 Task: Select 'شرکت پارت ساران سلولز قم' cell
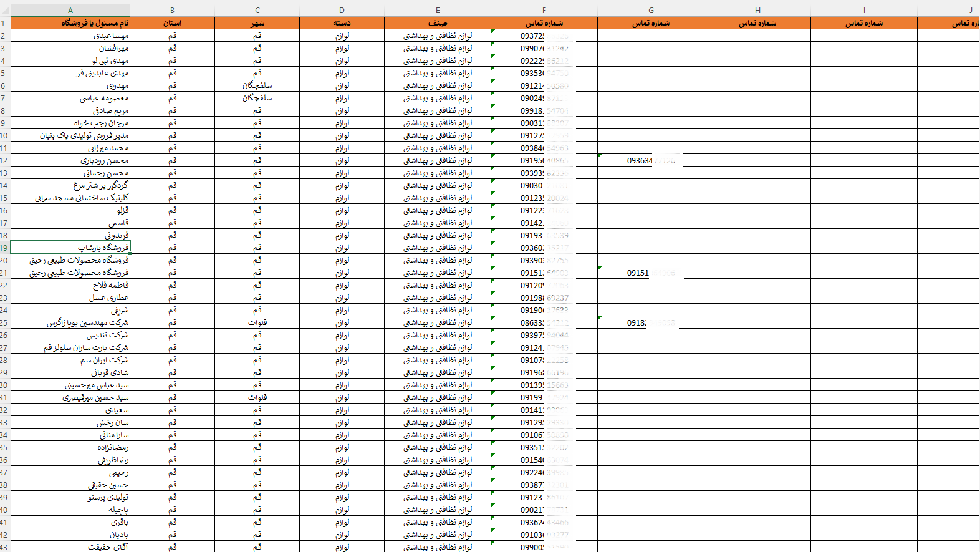(70, 347)
